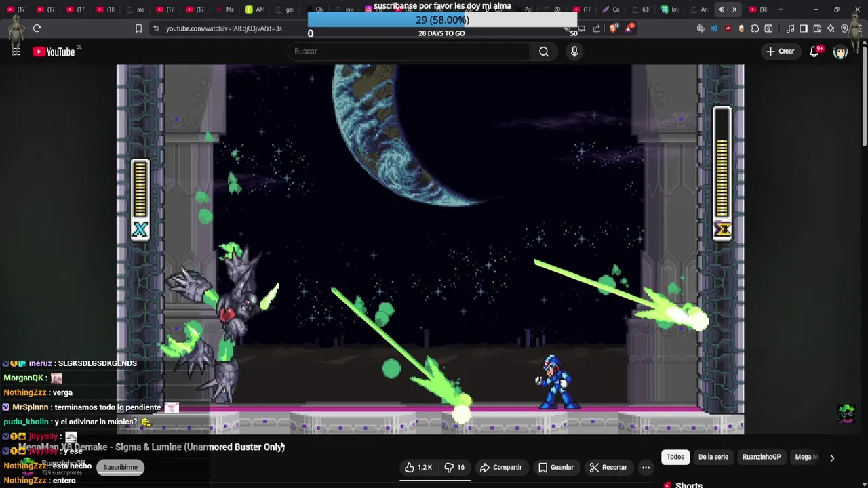Open the Leo AI sparkle icon
The width and height of the screenshot is (868, 488).
[831, 28]
